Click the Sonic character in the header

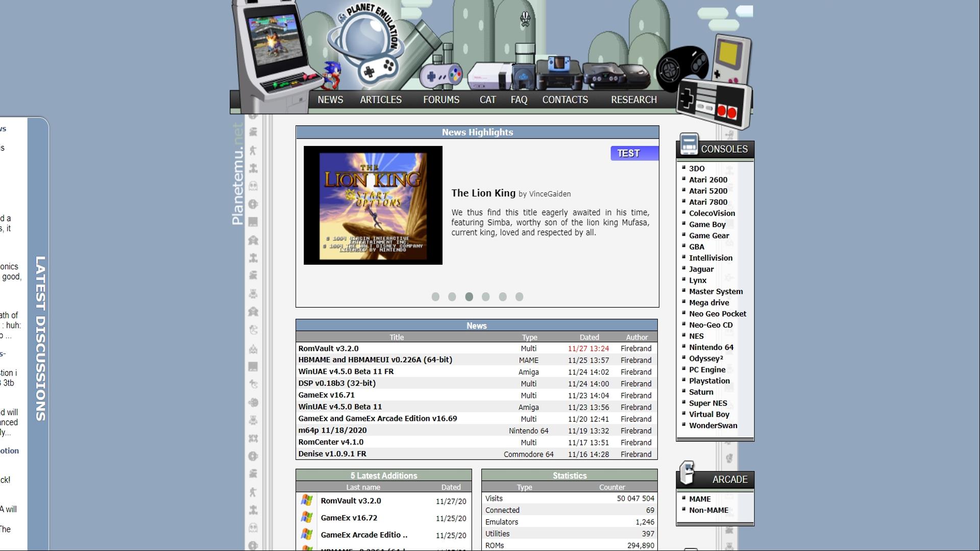coord(332,74)
